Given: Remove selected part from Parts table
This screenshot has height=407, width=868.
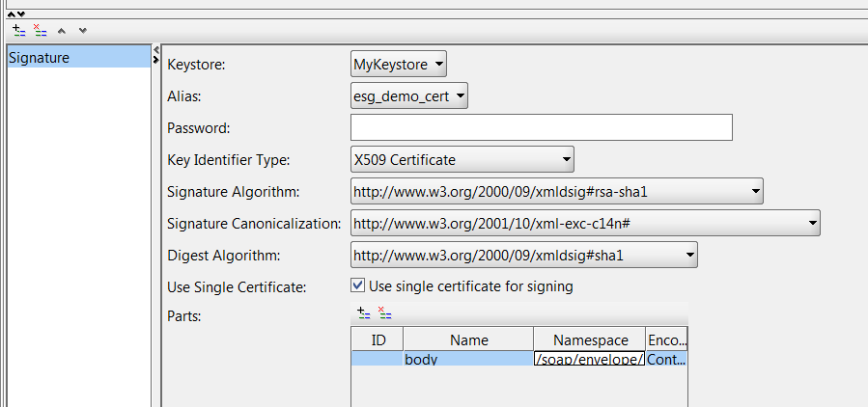Looking at the screenshot, I should pyautogui.click(x=383, y=312).
